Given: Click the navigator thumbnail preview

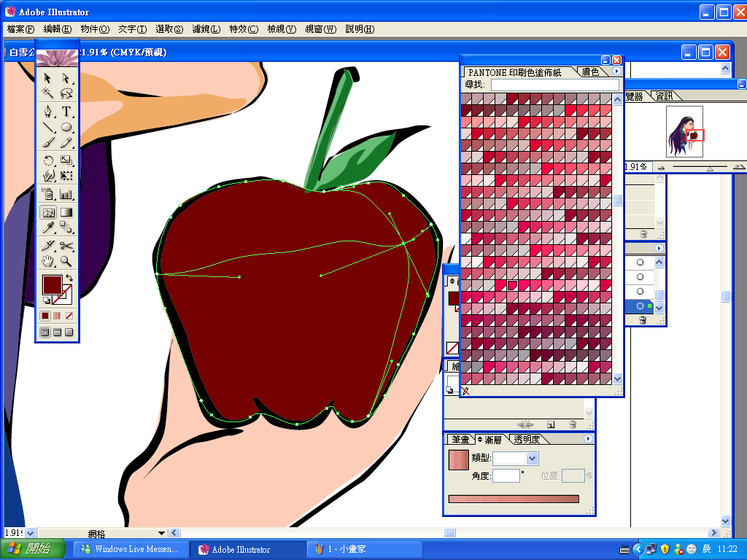Looking at the screenshot, I should (684, 132).
